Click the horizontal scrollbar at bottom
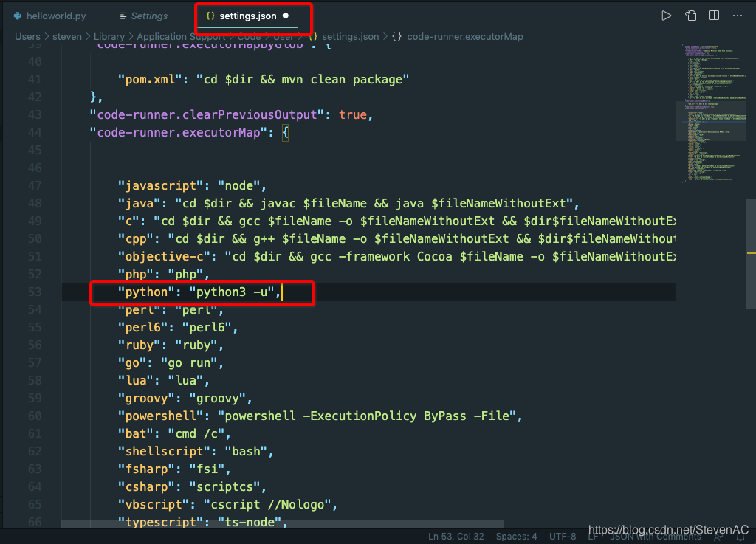 [283, 524]
